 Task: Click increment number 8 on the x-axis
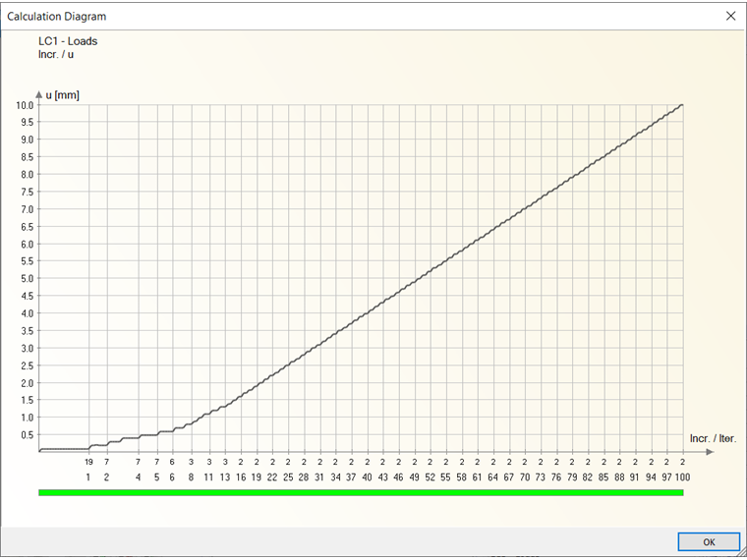[191, 477]
